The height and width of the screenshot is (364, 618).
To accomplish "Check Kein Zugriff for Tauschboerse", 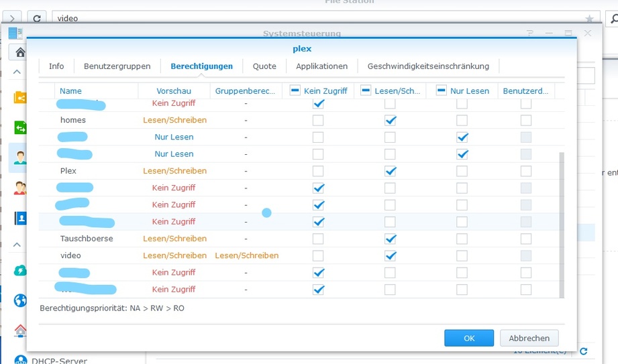I will tap(318, 239).
